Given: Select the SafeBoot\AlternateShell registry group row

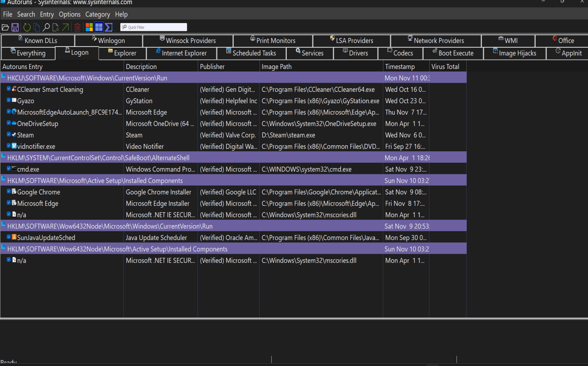Looking at the screenshot, I should (233, 158).
